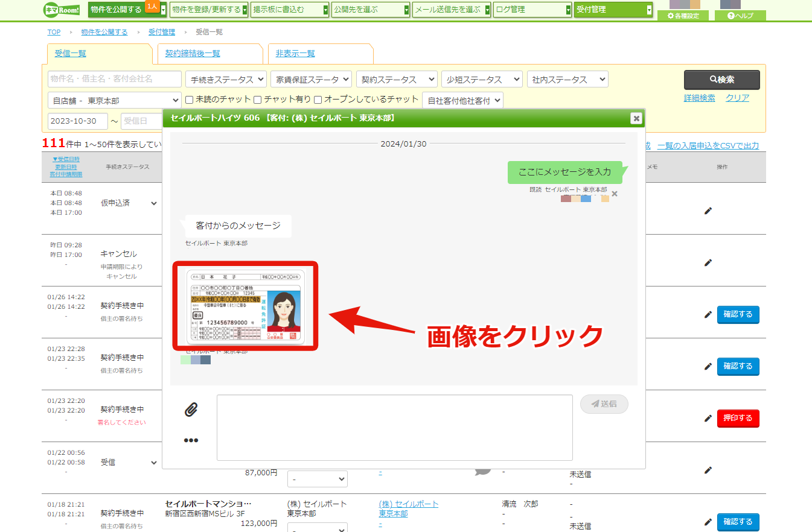812x532 pixels.
Task: Sort by the 客付申請期限 column header
Action: (x=66, y=174)
